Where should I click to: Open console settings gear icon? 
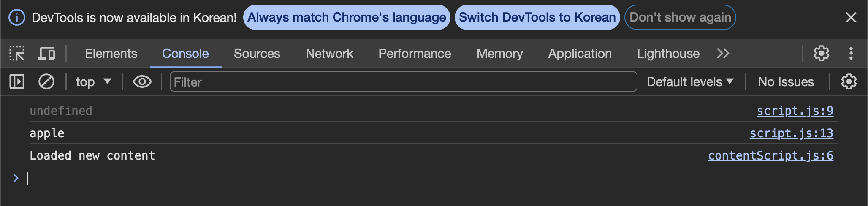849,81
